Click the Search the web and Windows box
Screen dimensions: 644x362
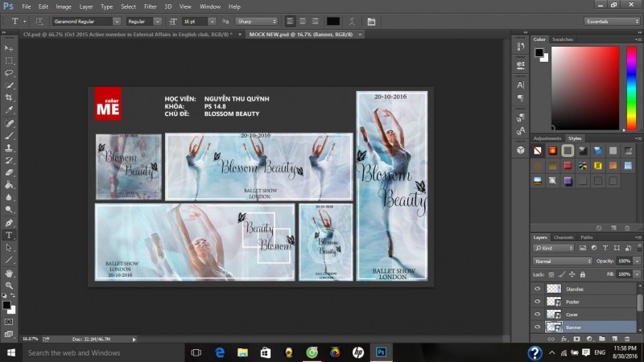pyautogui.click(x=103, y=352)
